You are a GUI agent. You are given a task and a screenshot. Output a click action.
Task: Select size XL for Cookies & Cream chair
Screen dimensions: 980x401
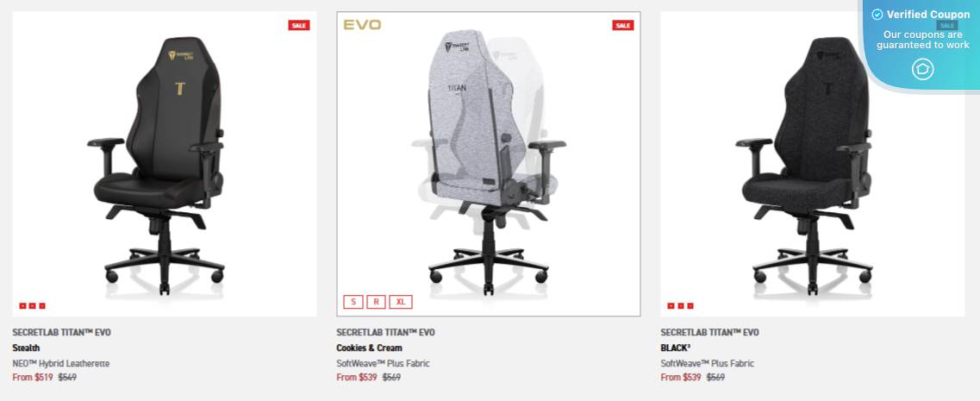click(x=401, y=302)
